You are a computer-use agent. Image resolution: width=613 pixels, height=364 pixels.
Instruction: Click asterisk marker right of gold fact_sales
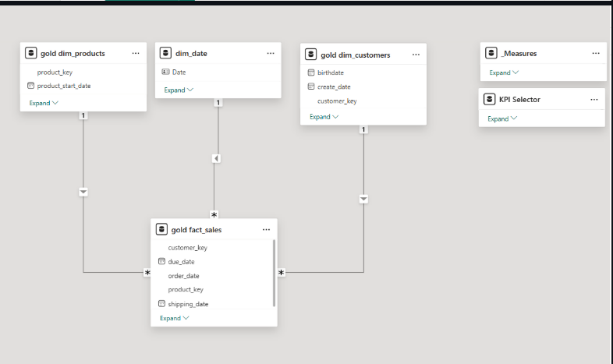[281, 273]
